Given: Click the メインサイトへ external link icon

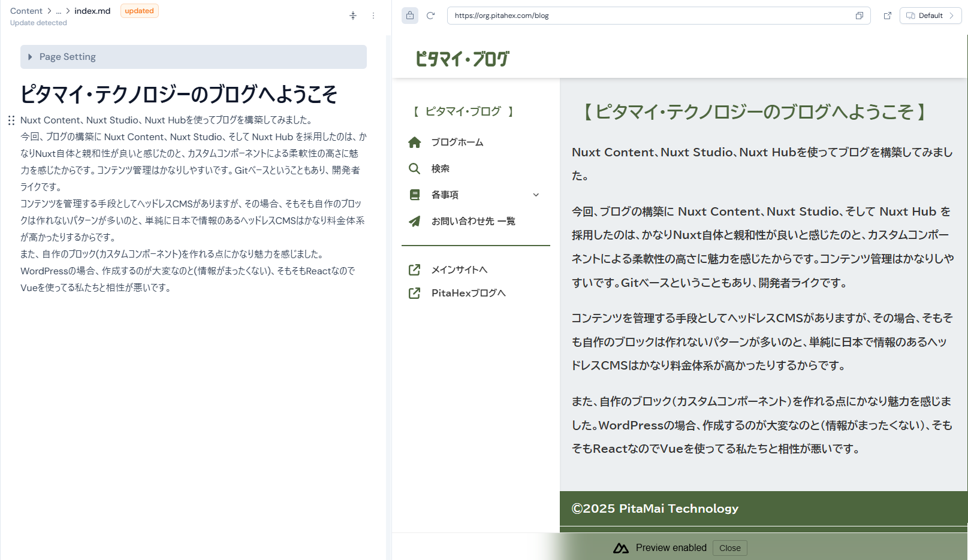Looking at the screenshot, I should tap(414, 270).
